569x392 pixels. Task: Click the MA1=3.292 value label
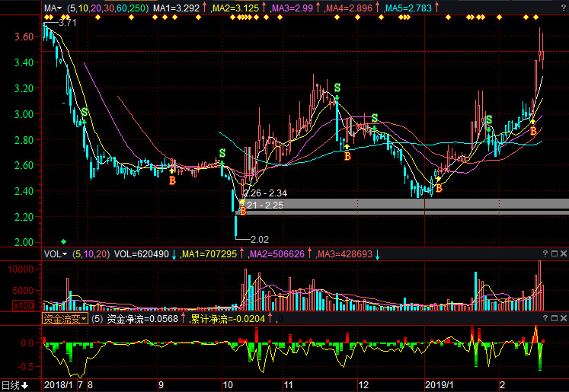click(x=176, y=8)
